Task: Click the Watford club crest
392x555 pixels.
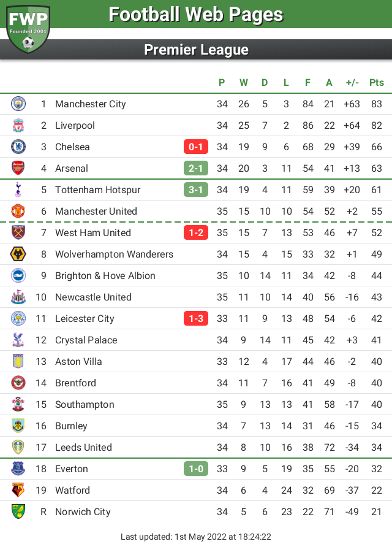Action: tap(18, 490)
